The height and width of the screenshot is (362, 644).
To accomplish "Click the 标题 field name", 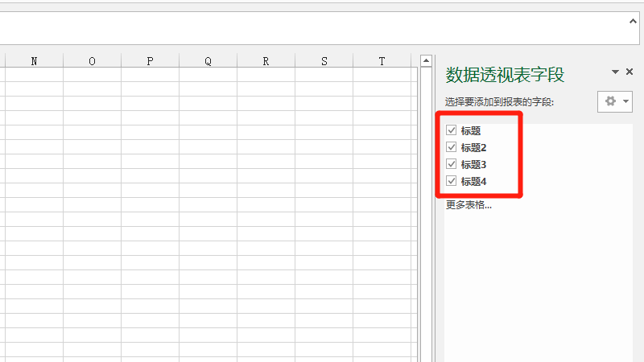I will (x=471, y=130).
